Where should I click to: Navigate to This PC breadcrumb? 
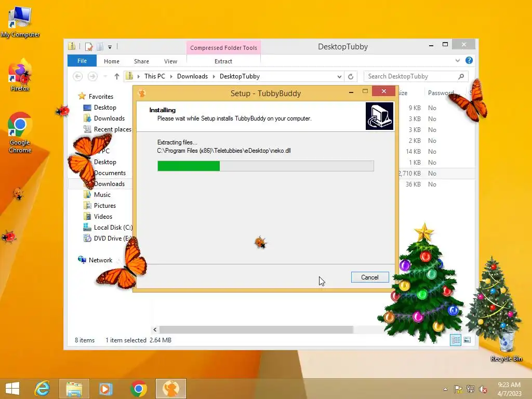(155, 76)
